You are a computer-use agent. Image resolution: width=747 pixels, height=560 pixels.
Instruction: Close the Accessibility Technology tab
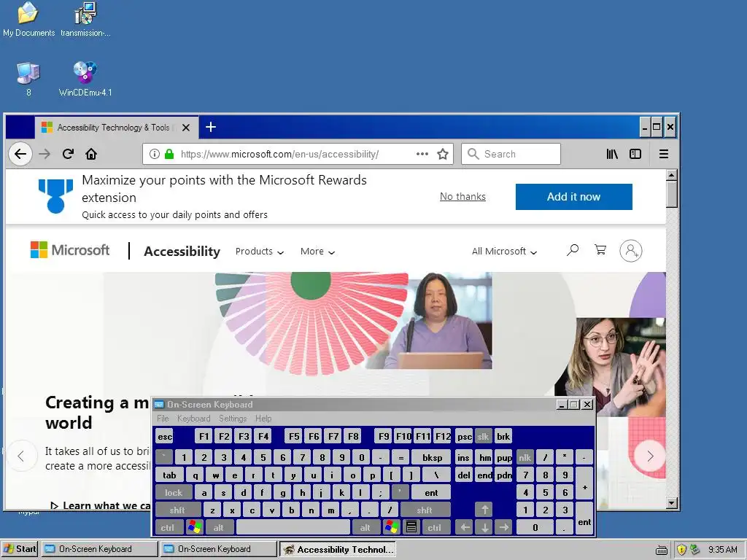(x=186, y=128)
